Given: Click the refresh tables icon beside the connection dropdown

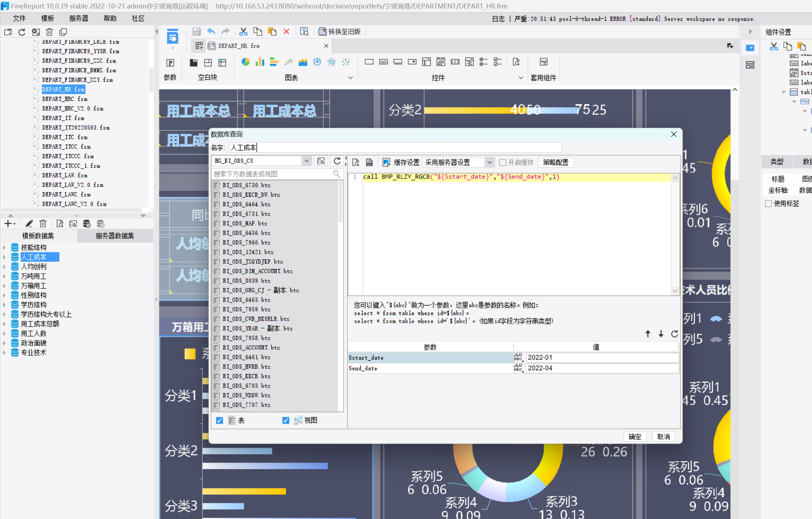Looking at the screenshot, I should point(337,161).
